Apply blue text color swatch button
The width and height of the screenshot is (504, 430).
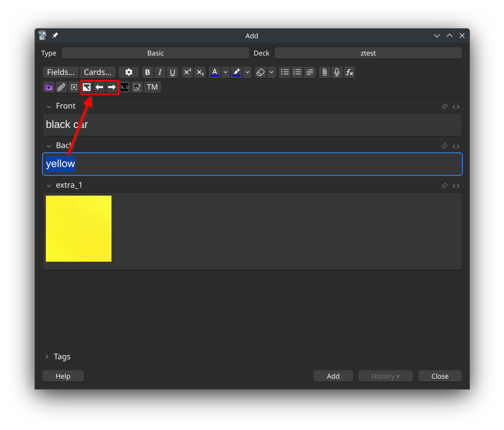point(215,72)
